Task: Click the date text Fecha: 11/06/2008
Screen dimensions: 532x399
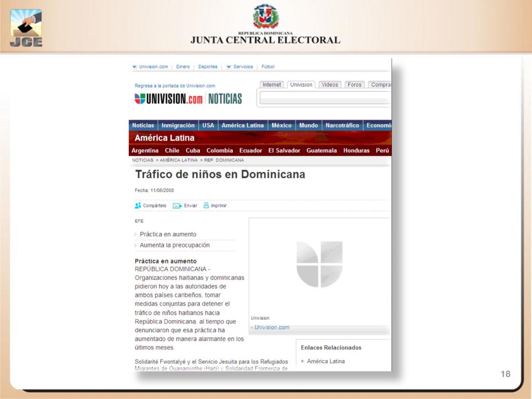Action: [x=154, y=190]
